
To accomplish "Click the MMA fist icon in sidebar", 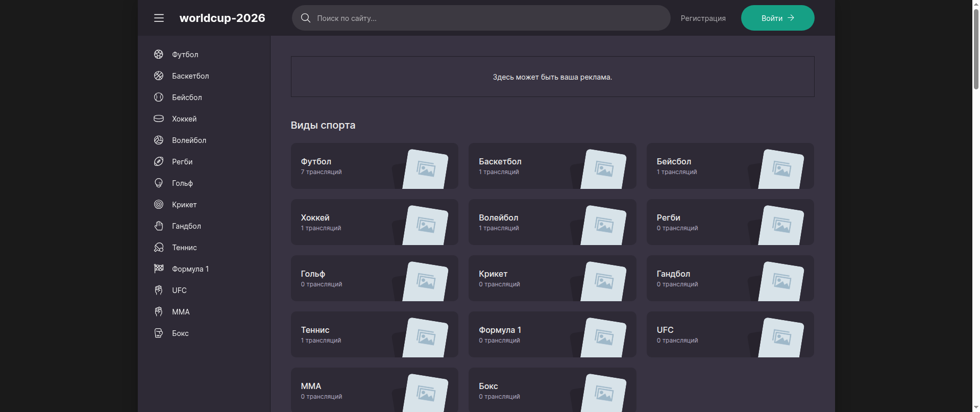I will (159, 311).
